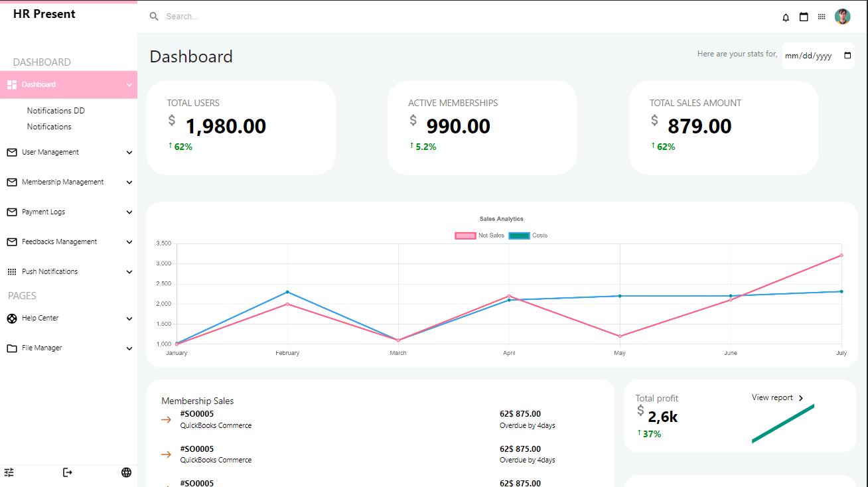Click the Membership Sales heading
868x487 pixels.
(x=198, y=401)
